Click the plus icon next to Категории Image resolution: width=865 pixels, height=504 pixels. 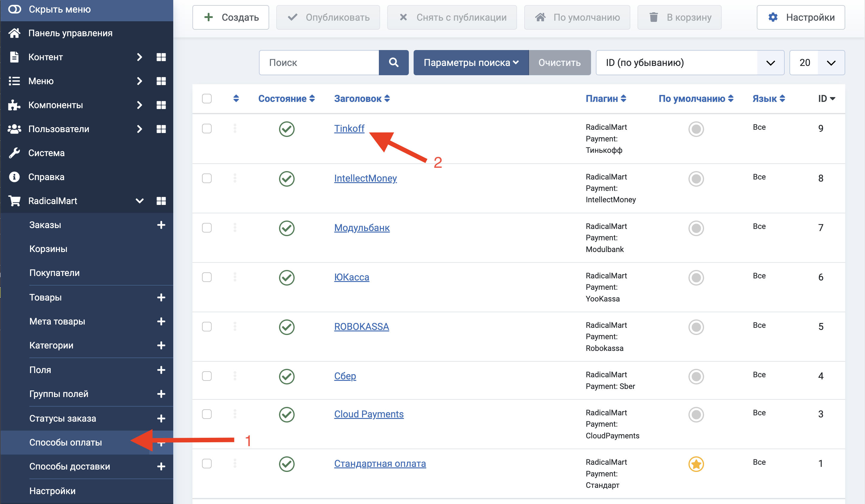[x=161, y=345]
